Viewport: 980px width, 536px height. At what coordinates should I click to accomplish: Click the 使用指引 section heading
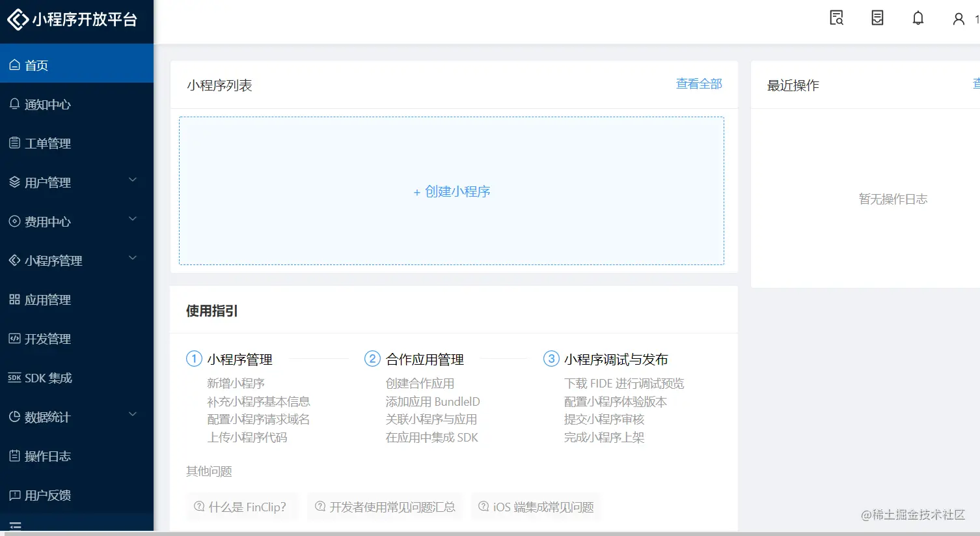211,311
